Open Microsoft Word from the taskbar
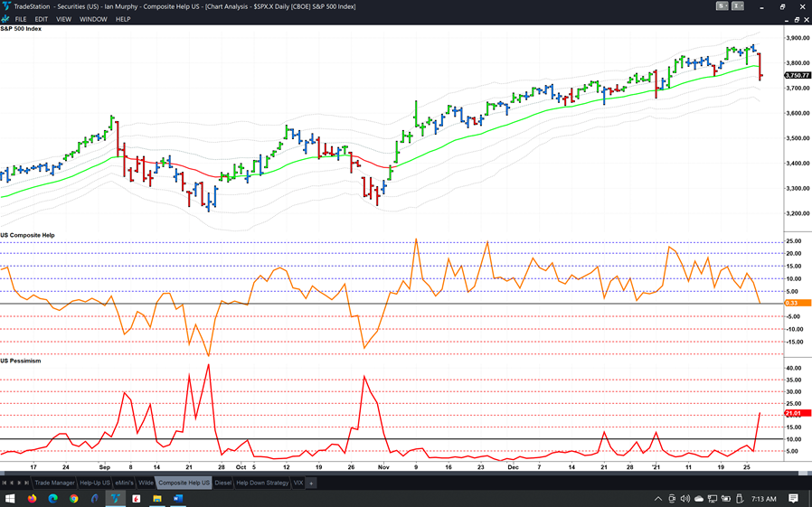Image resolution: width=812 pixels, height=507 pixels. pyautogui.click(x=178, y=499)
